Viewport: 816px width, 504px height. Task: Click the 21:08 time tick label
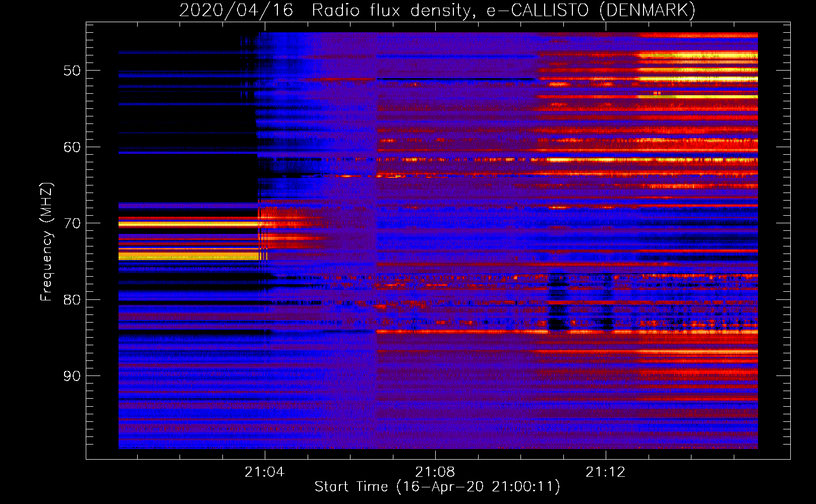[x=435, y=472]
